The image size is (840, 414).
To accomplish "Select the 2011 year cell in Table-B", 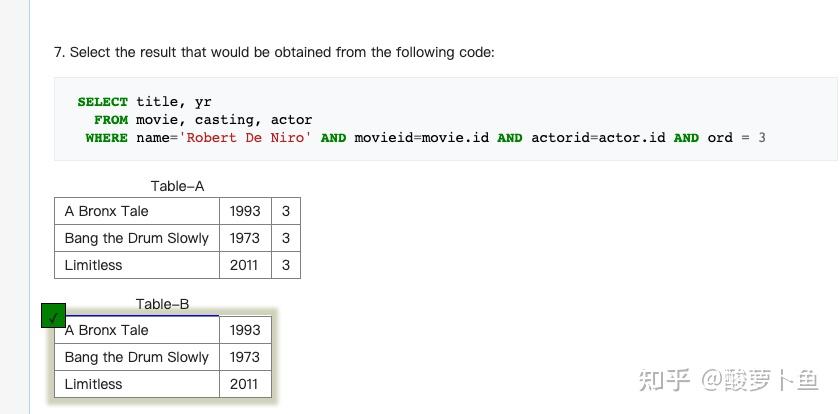I will [x=244, y=384].
